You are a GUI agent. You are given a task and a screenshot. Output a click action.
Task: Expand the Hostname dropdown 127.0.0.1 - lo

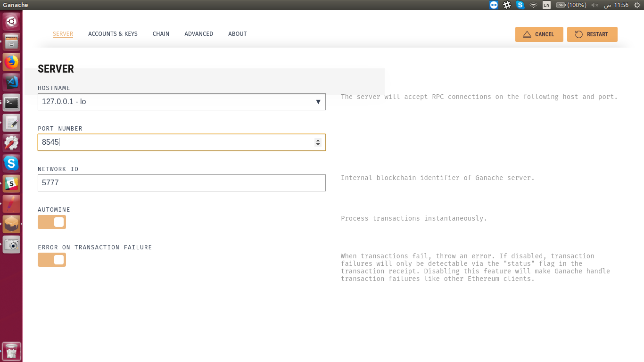[182, 102]
